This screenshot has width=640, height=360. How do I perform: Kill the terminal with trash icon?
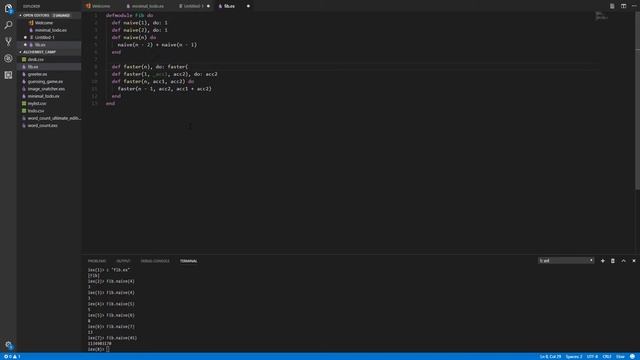click(613, 261)
